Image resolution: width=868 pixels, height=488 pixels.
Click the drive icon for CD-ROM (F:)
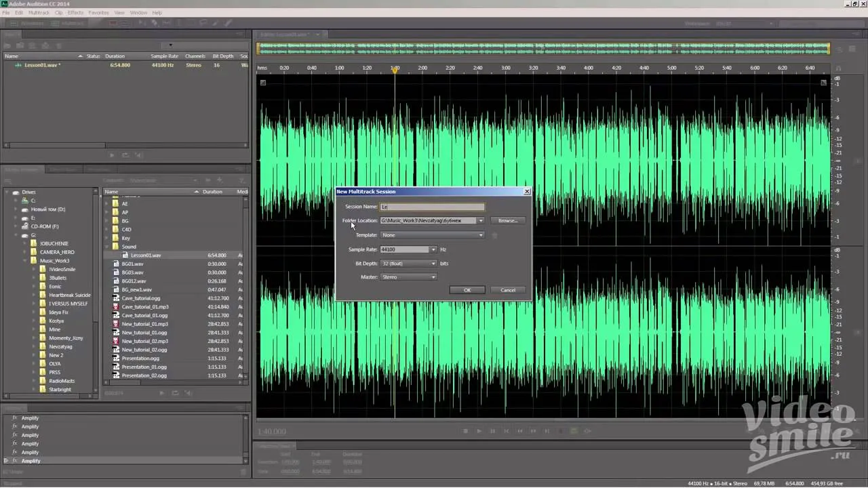coord(25,226)
